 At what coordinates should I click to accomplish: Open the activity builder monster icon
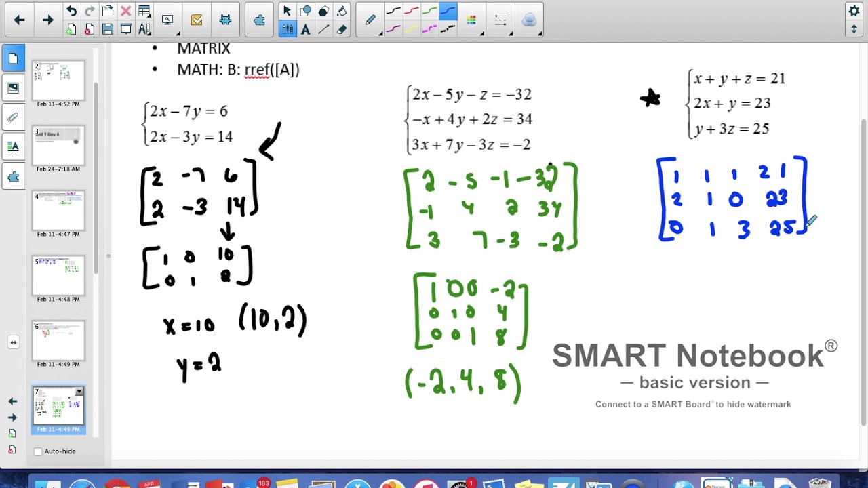226,20
